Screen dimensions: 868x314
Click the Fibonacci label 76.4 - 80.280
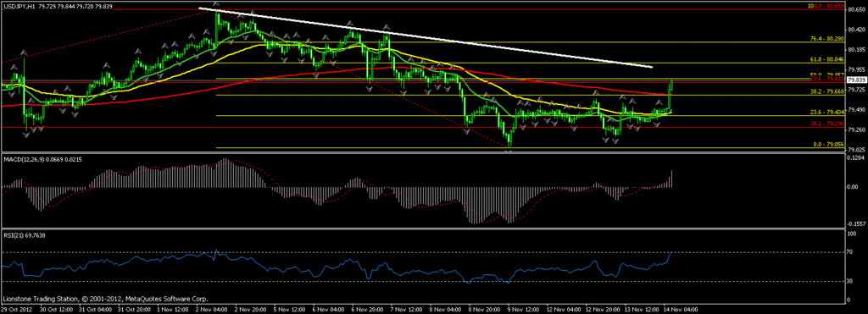pyautogui.click(x=828, y=39)
